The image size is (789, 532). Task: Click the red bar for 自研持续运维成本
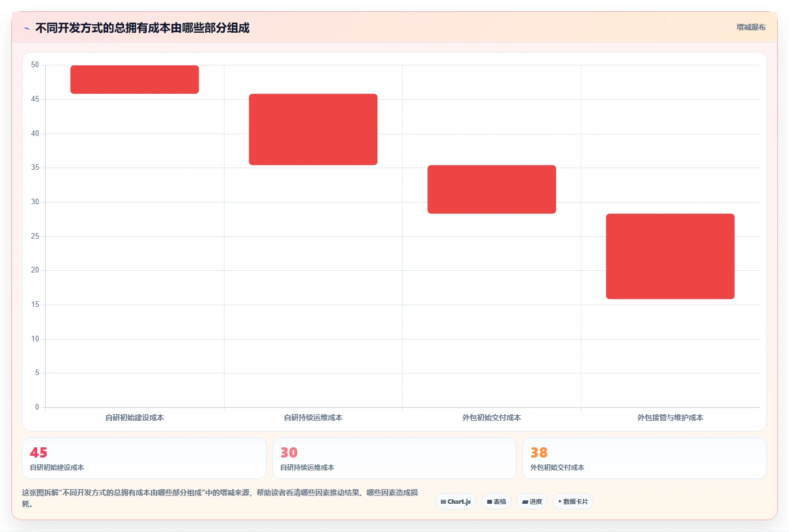click(313, 129)
